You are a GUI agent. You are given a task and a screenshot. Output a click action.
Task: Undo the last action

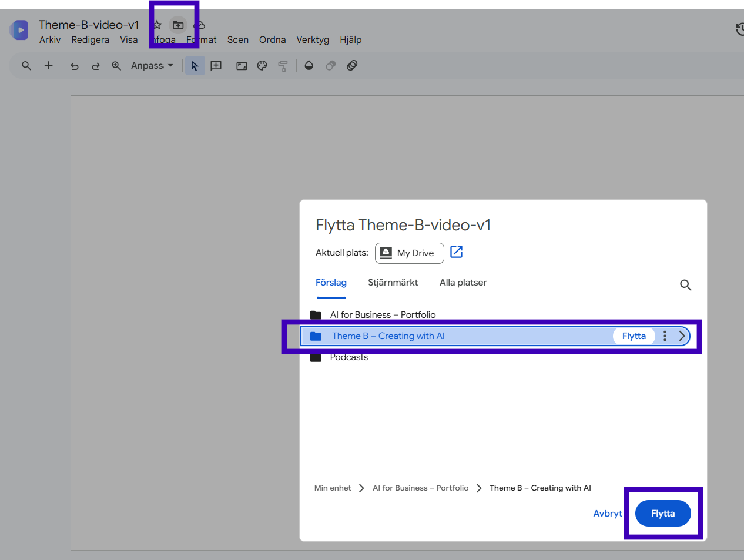coord(75,66)
